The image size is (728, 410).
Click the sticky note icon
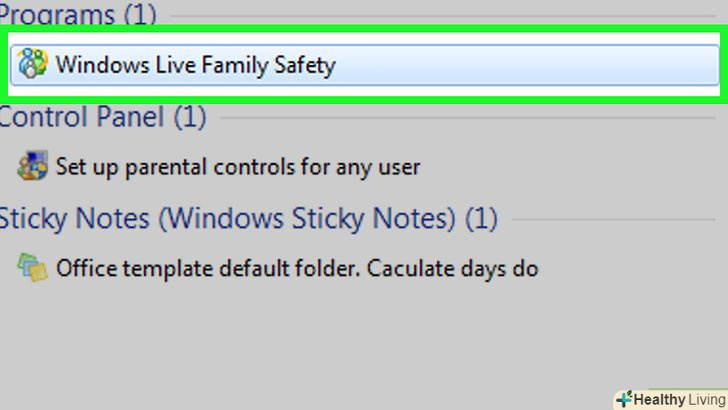(33, 267)
